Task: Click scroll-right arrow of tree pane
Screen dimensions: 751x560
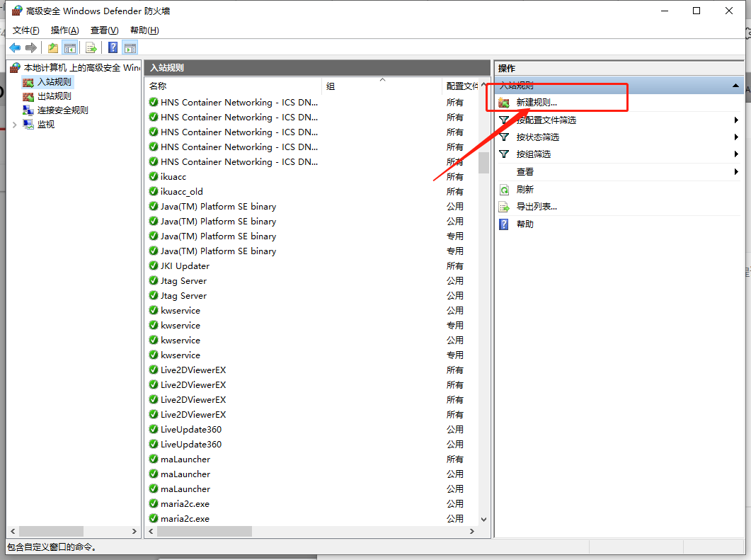Action: tap(134, 531)
